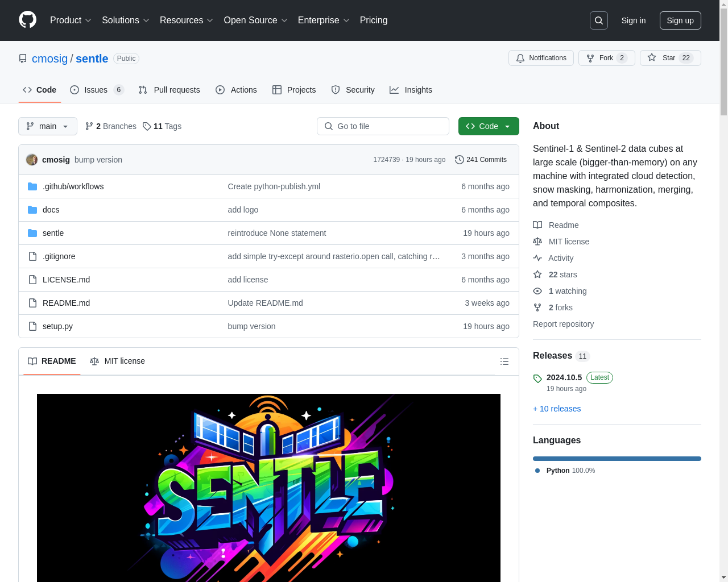Click the file icon for README.md
The height and width of the screenshot is (582, 728).
coord(32,303)
